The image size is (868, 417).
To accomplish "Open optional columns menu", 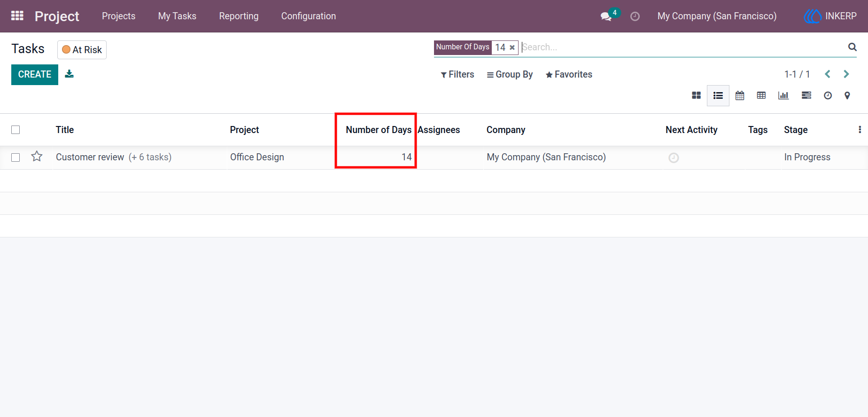I will [860, 130].
